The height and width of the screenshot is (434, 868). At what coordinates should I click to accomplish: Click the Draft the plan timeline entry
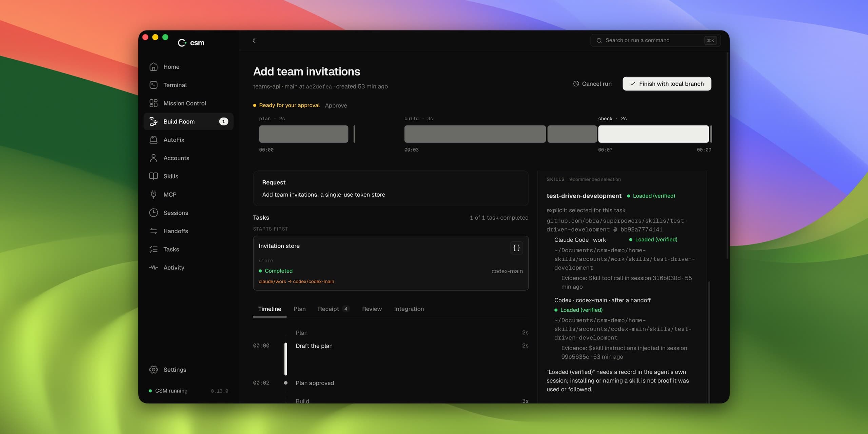pyautogui.click(x=314, y=346)
